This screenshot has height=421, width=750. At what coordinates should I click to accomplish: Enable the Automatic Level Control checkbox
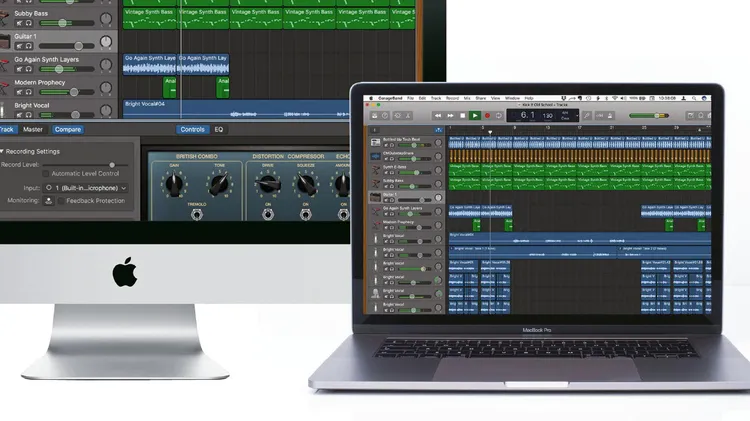pos(45,174)
